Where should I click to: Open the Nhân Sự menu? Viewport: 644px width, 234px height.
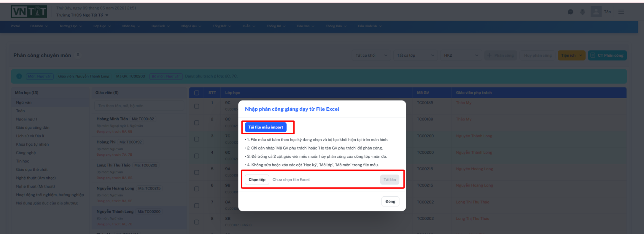(x=131, y=26)
